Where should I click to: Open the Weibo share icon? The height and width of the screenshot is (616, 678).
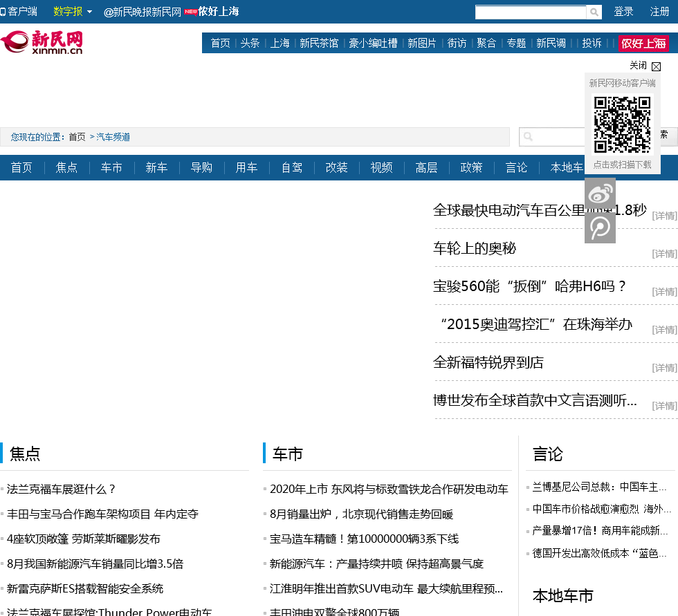pyautogui.click(x=601, y=194)
